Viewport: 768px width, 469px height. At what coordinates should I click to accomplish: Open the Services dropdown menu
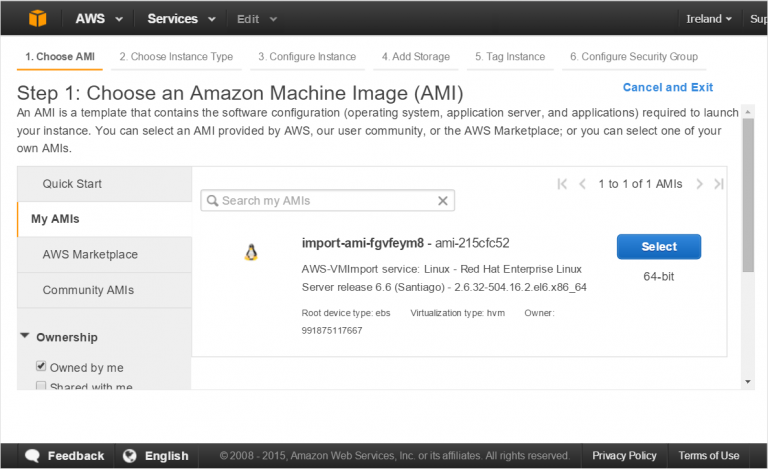(x=181, y=19)
